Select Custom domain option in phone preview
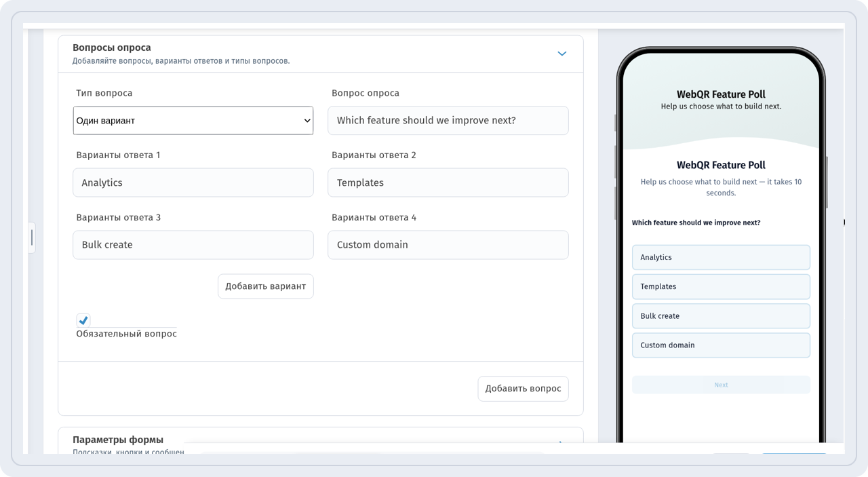The height and width of the screenshot is (477, 868). 721,345
